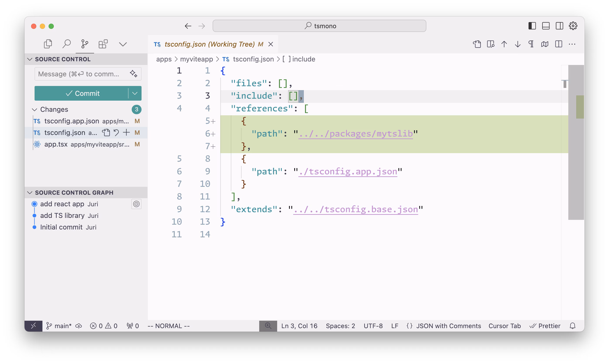609x364 pixels.
Task: Collapse the Source Control Graph section
Action: 30,192
